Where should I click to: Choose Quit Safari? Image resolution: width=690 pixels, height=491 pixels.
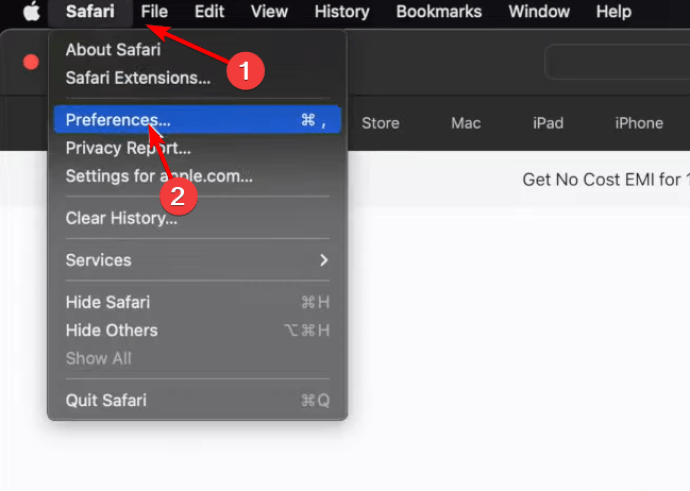click(197, 400)
